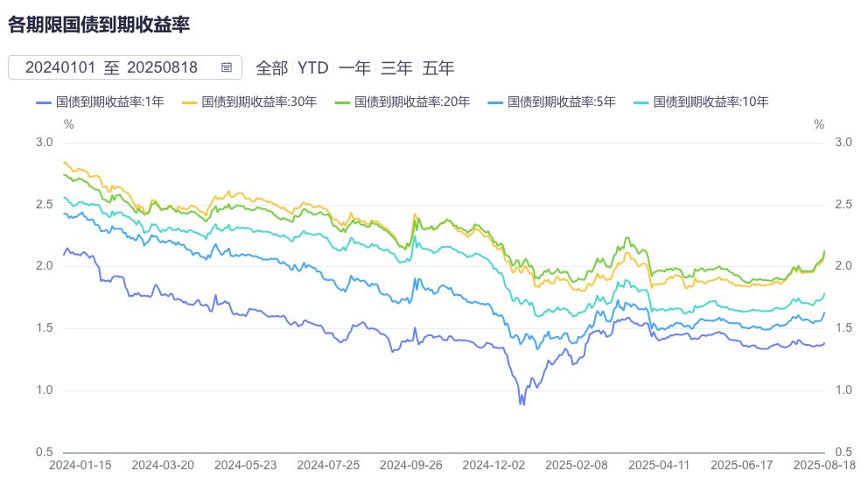The height and width of the screenshot is (485, 868).
Task: Click the chart title 各期限国债到期收益率
Action: (99, 24)
